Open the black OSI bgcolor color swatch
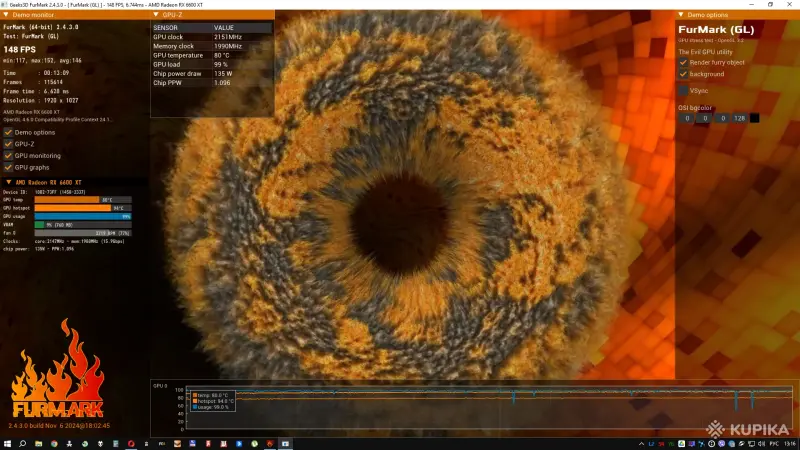The height and width of the screenshot is (450, 800). point(755,118)
